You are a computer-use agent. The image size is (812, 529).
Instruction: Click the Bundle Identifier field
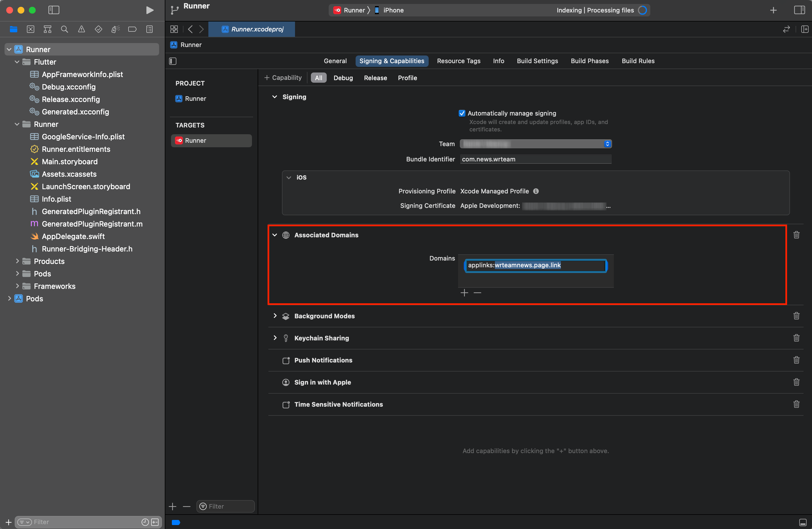535,159
